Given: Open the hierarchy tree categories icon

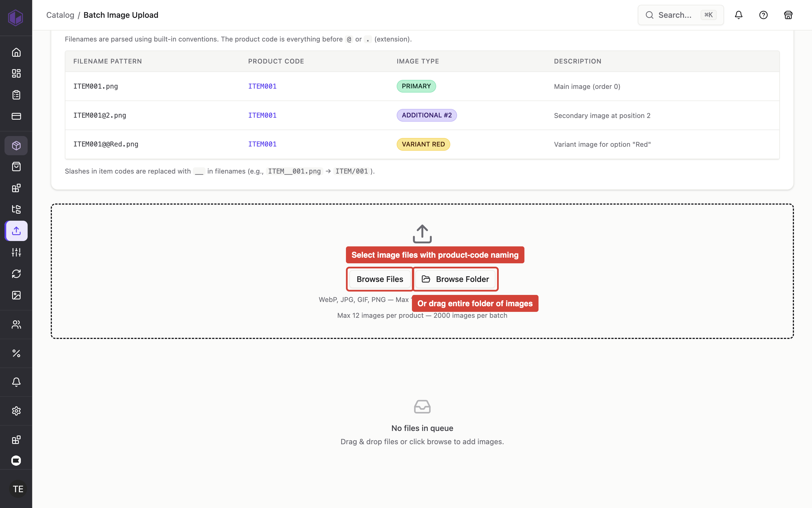Looking at the screenshot, I should [x=16, y=209].
